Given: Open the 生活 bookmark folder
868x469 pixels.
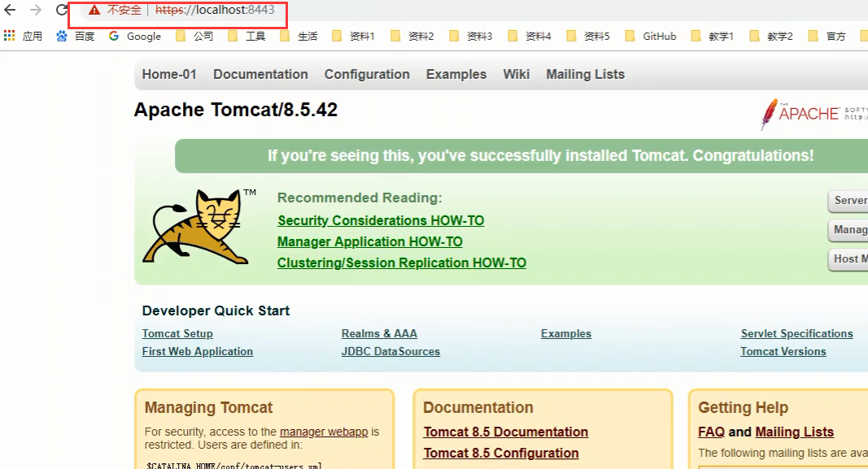Looking at the screenshot, I should coord(299,36).
